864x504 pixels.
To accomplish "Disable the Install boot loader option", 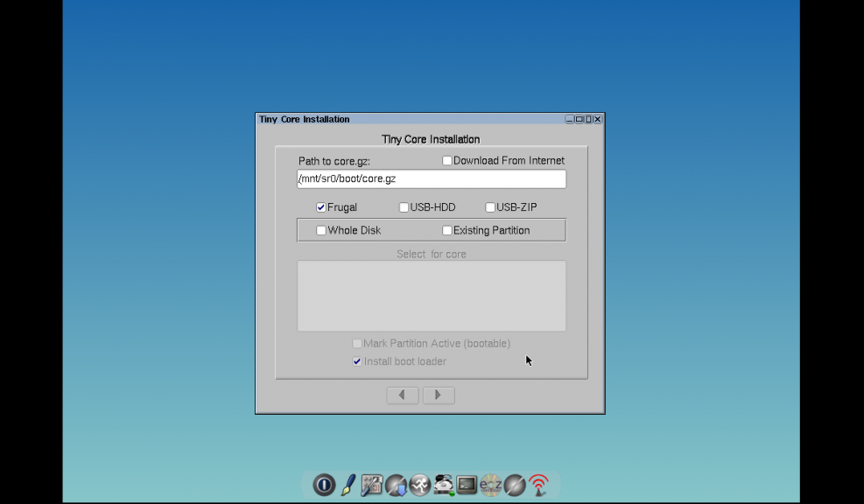I will [356, 360].
